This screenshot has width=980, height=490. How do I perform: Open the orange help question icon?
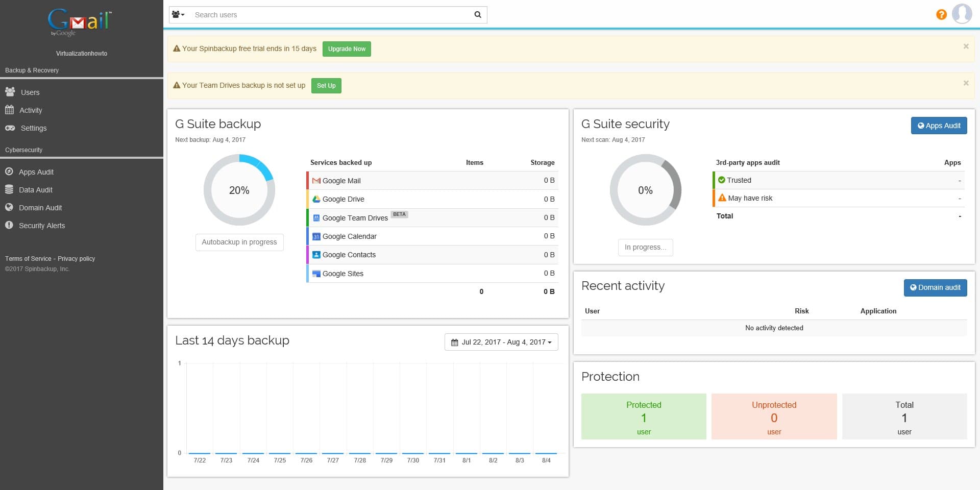click(x=941, y=15)
